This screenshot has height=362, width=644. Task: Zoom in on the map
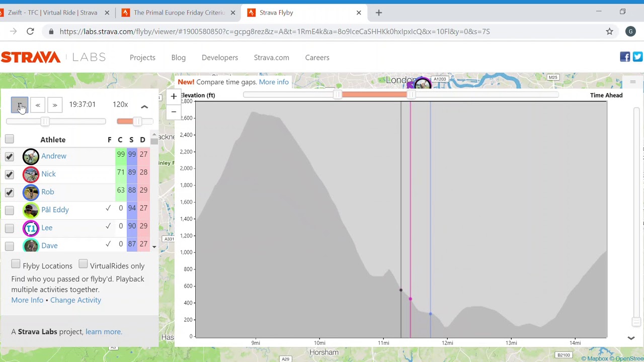pos(174,96)
